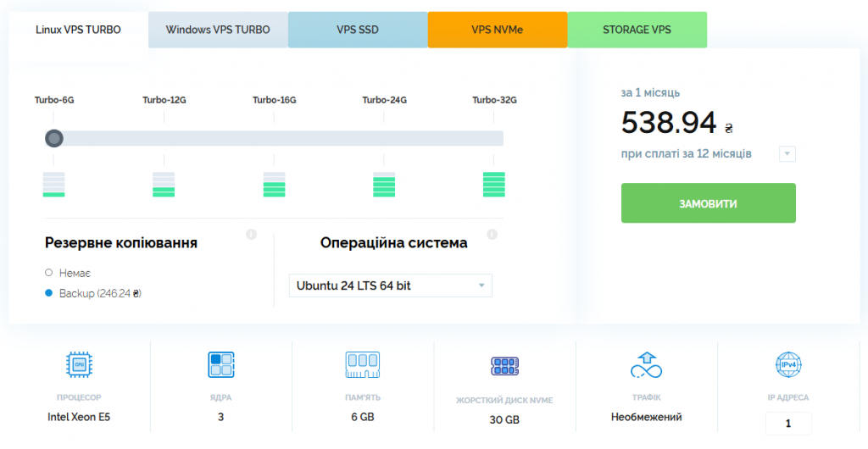The height and width of the screenshot is (449, 868).
Task: Click the IP АДРЕСА label
Action: click(x=788, y=397)
